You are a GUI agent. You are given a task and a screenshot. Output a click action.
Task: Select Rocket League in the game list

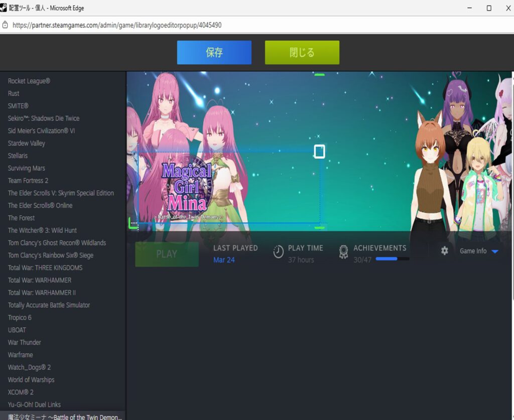tap(29, 81)
